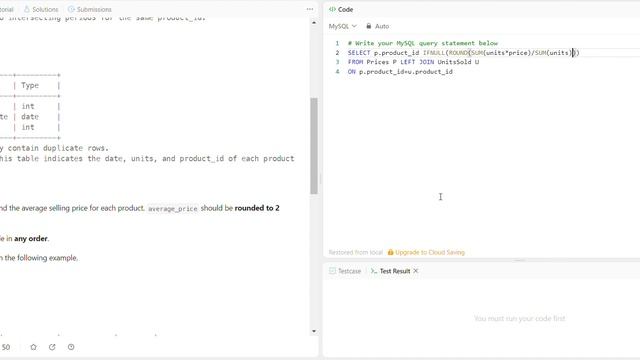Click the date type cell in the table
640x360 pixels.
coord(30,117)
